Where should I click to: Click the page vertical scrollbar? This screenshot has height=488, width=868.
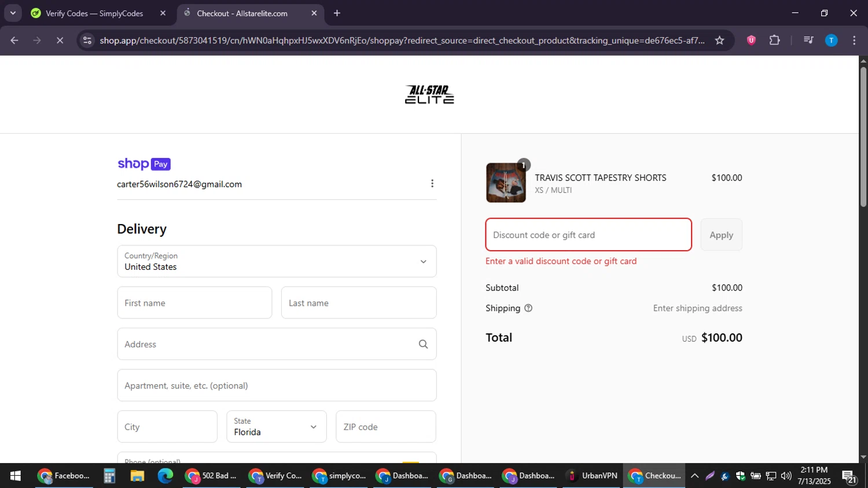[x=863, y=138]
